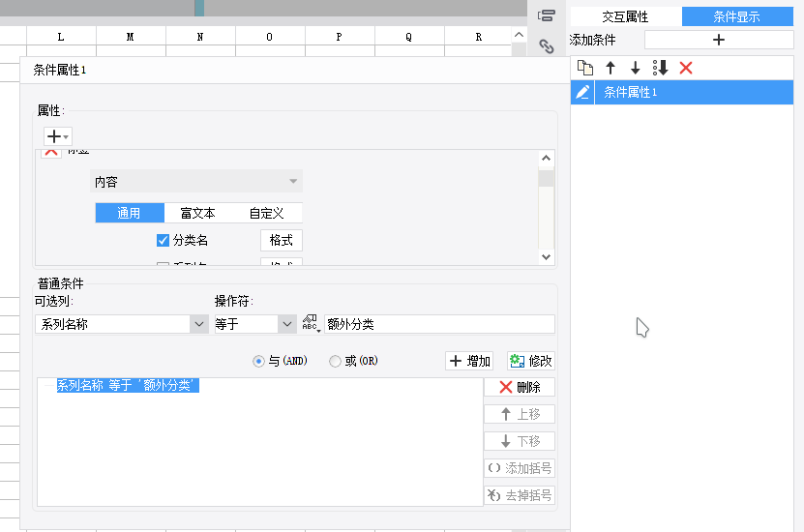Open the 等于 operator dropdown
The height and width of the screenshot is (532, 804).
[x=286, y=324]
